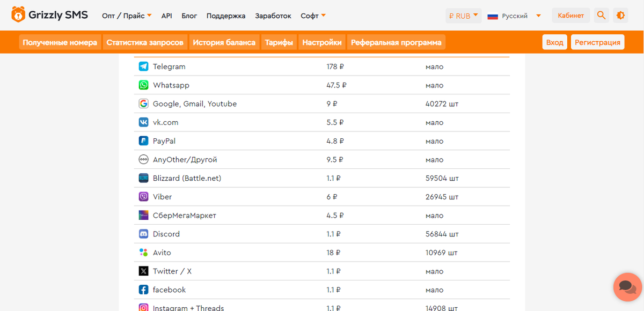This screenshot has height=311, width=644.
Task: Click the 56844 шт Discord quantity
Action: (442, 234)
